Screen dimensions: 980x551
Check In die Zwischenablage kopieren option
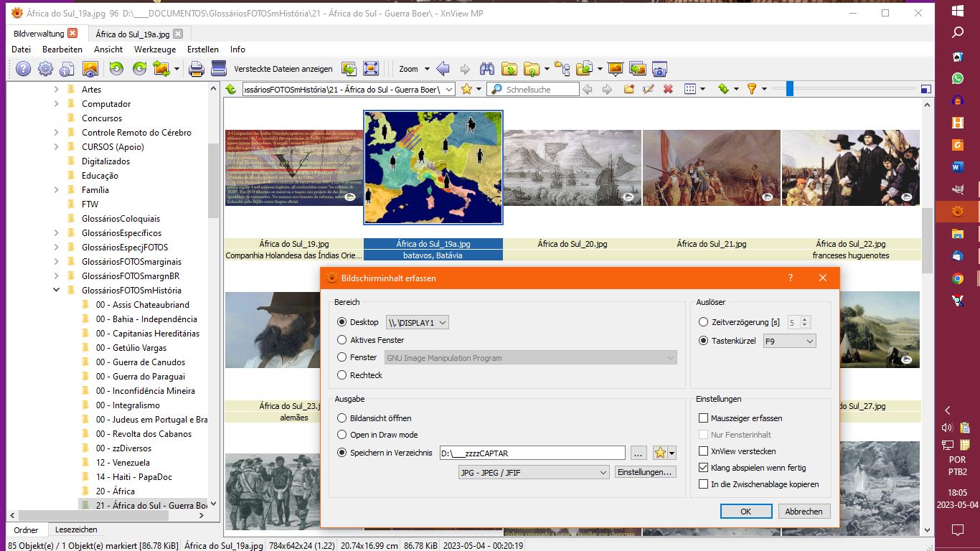pos(704,484)
